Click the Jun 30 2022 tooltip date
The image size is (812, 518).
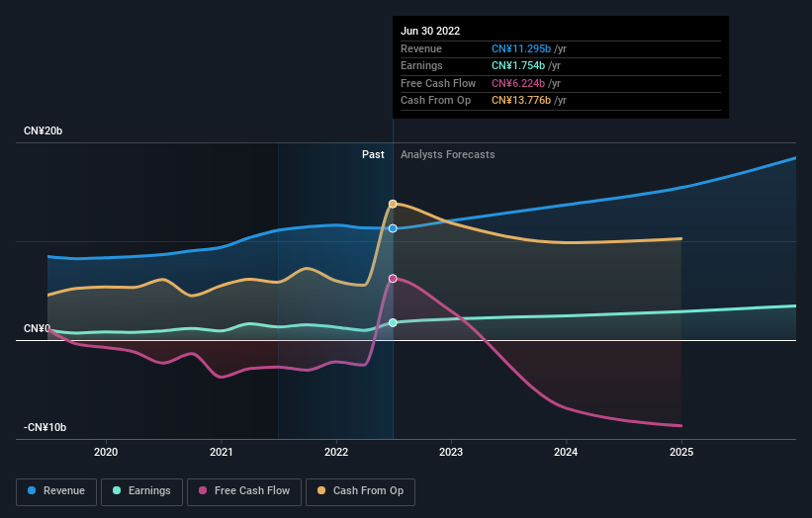click(430, 31)
